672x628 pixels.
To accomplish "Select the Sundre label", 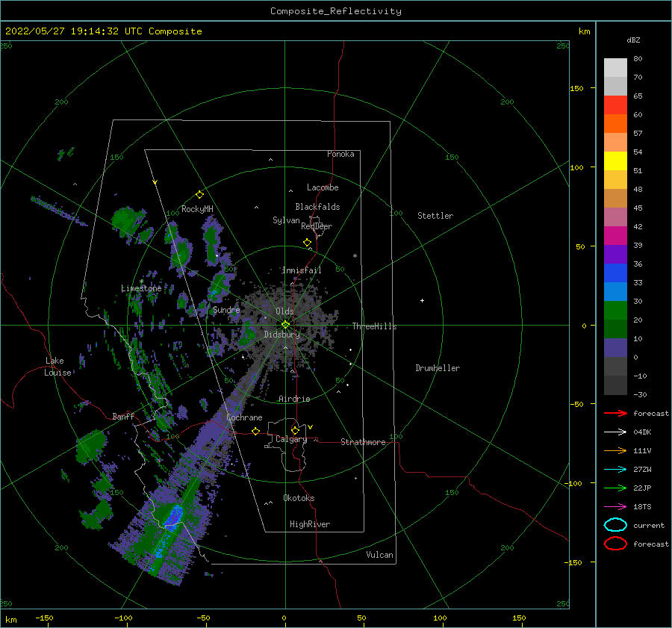I will pyautogui.click(x=226, y=309).
